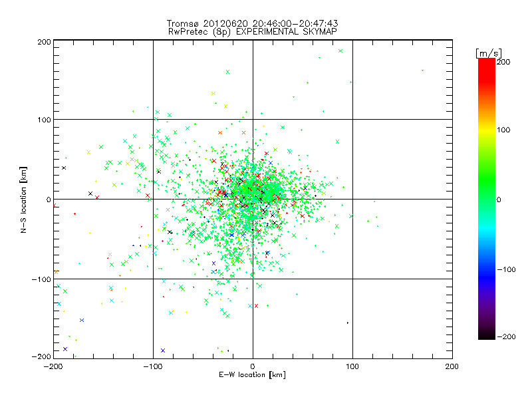The height and width of the screenshot is (399, 532).
Task: Click the y-axis '200' tick label
Action: point(44,42)
